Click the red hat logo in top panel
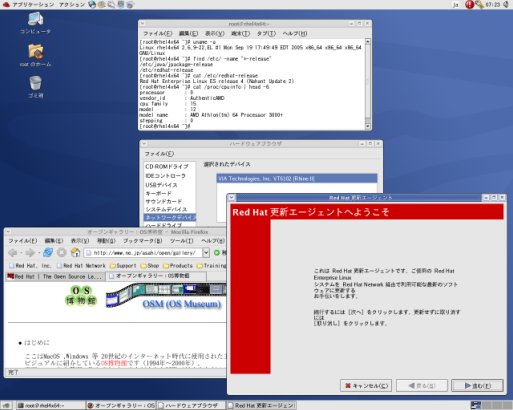 tap(6, 4)
